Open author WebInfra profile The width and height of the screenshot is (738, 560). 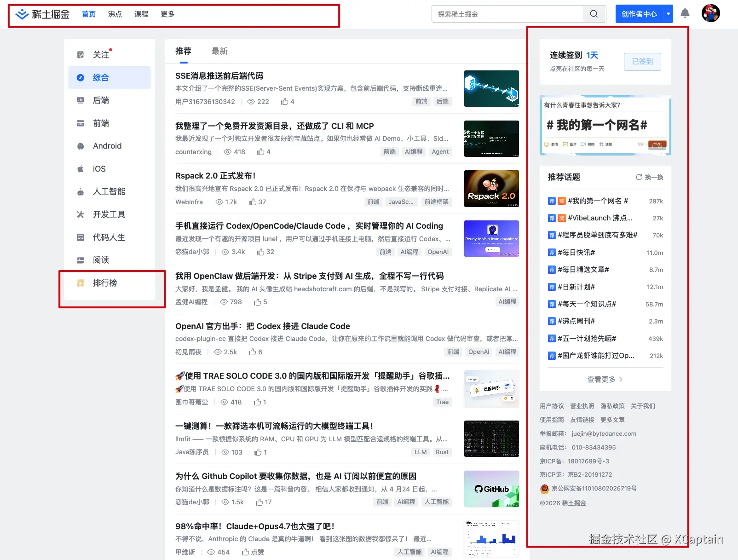[189, 202]
